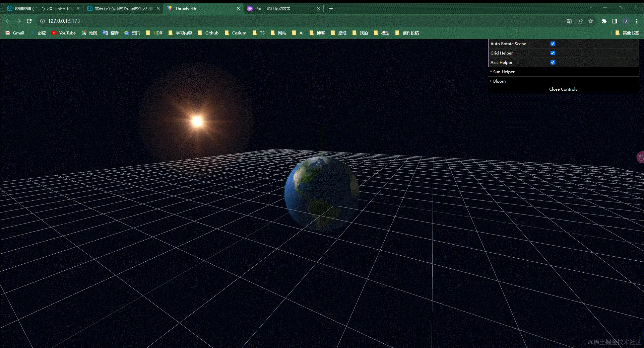Open the TS bookmark folder
This screenshot has width=644, height=348.
click(x=259, y=33)
